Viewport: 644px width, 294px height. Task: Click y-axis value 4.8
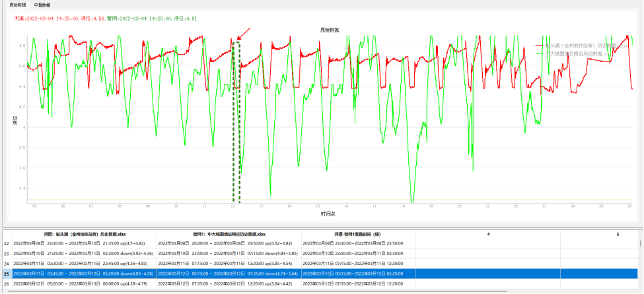22,46
